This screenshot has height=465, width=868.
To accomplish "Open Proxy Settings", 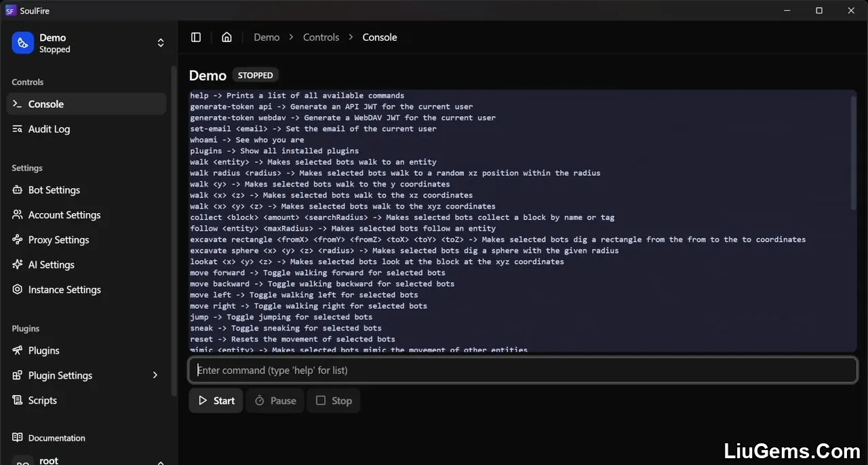I will pos(86,240).
